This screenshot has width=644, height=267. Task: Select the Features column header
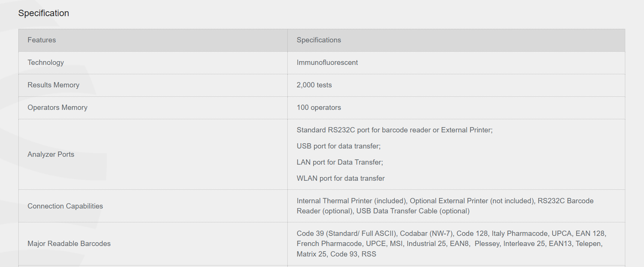pos(42,40)
